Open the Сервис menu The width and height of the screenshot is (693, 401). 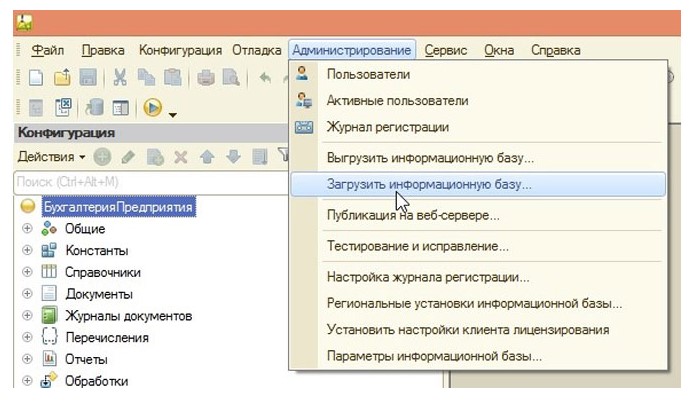coord(446,50)
